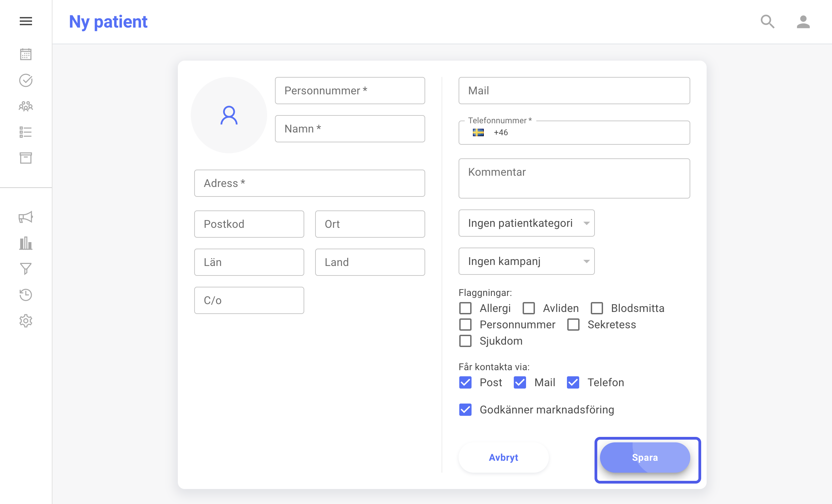Focus the C/o input field
This screenshot has width=832, height=504.
(249, 300)
